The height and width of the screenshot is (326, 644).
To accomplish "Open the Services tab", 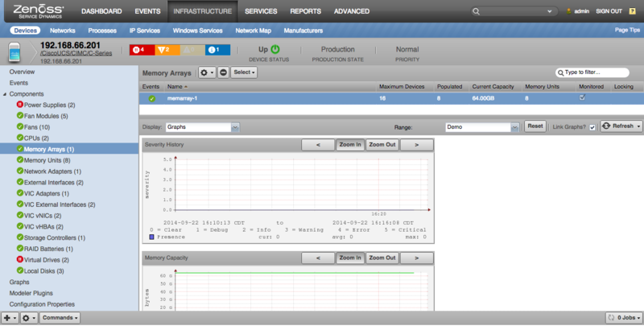I will point(261,11).
